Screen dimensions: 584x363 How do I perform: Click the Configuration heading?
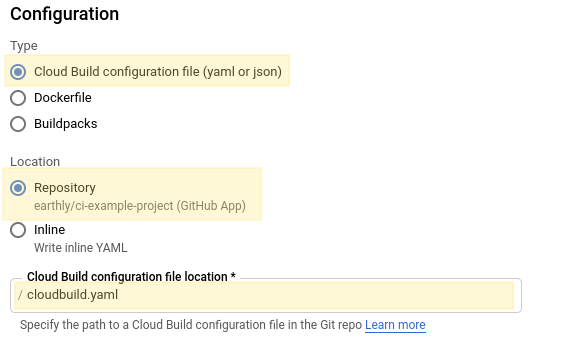pos(64,14)
